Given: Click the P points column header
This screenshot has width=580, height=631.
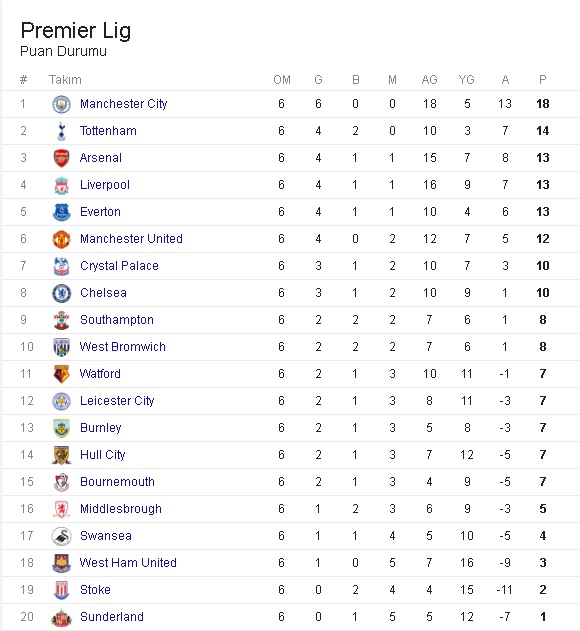Looking at the screenshot, I should coord(543,80).
